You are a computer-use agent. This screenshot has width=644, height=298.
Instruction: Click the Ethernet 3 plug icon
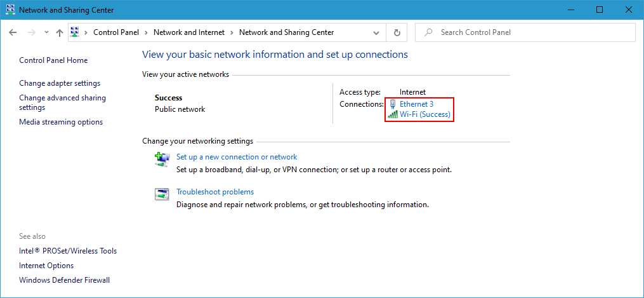[393, 104]
